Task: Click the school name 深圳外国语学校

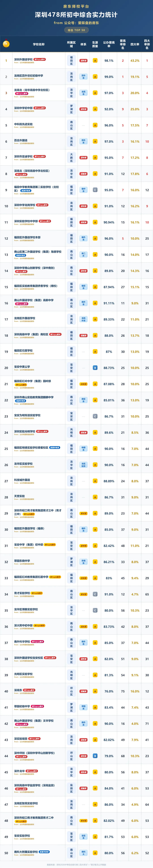Action: (23, 59)
